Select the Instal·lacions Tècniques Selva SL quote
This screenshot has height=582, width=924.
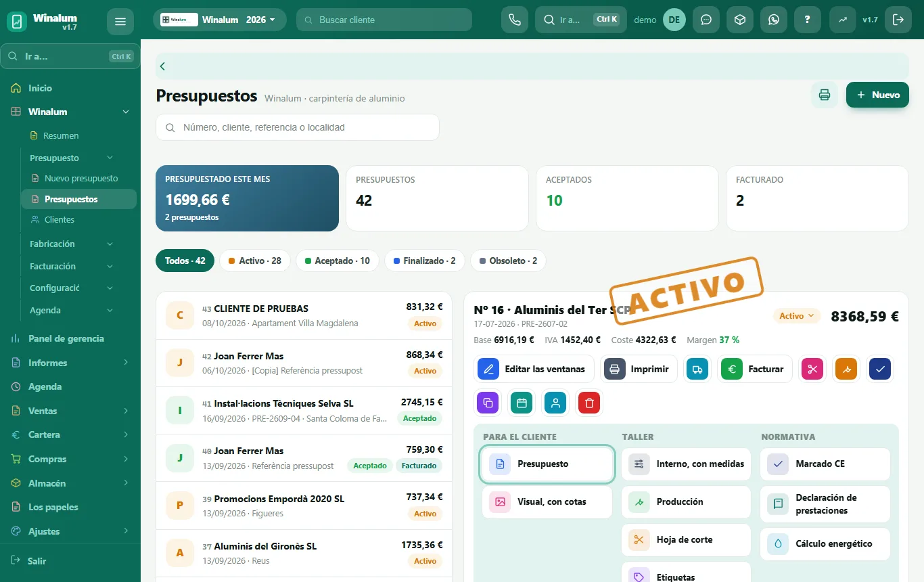[x=304, y=410]
